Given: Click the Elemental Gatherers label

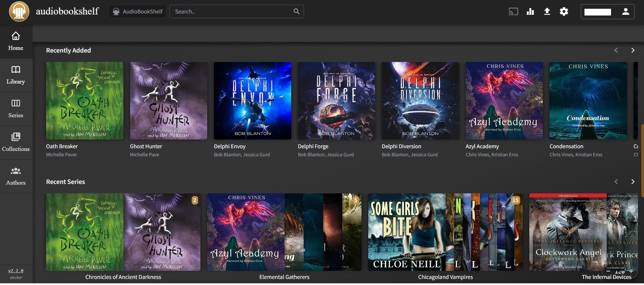Looking at the screenshot, I should 285,277.
